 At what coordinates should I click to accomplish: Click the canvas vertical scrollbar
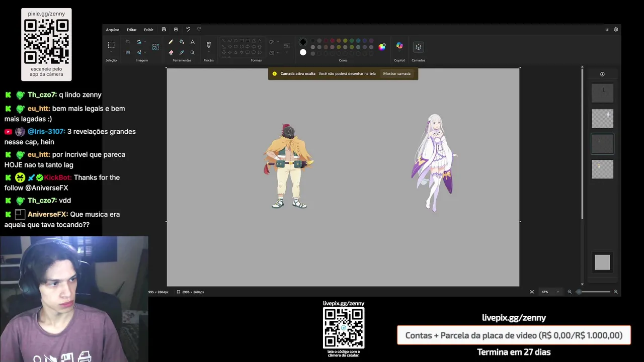[x=582, y=143]
